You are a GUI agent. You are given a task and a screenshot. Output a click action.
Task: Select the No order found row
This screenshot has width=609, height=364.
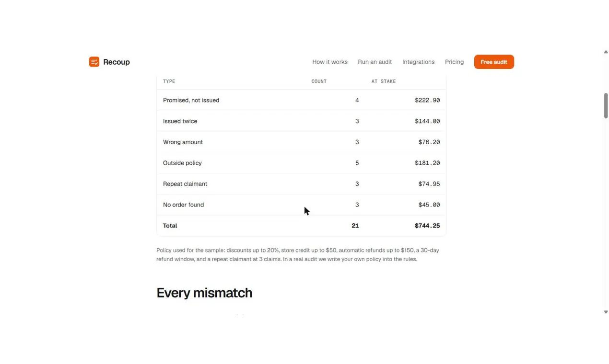coord(301,205)
